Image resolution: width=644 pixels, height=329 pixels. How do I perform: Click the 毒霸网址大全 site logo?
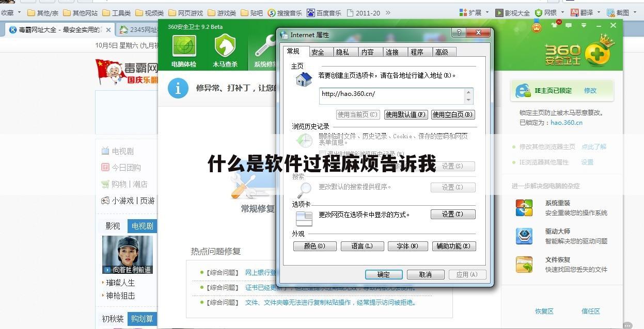[x=127, y=71]
